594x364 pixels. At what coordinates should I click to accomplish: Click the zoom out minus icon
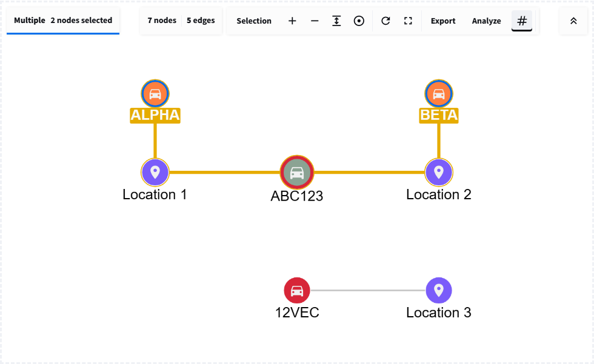315,21
